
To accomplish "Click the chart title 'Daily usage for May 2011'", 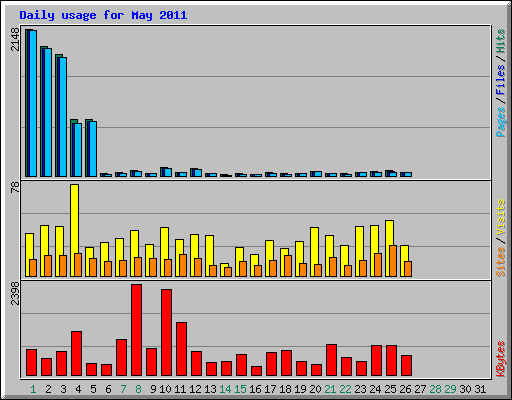I will tap(103, 15).
